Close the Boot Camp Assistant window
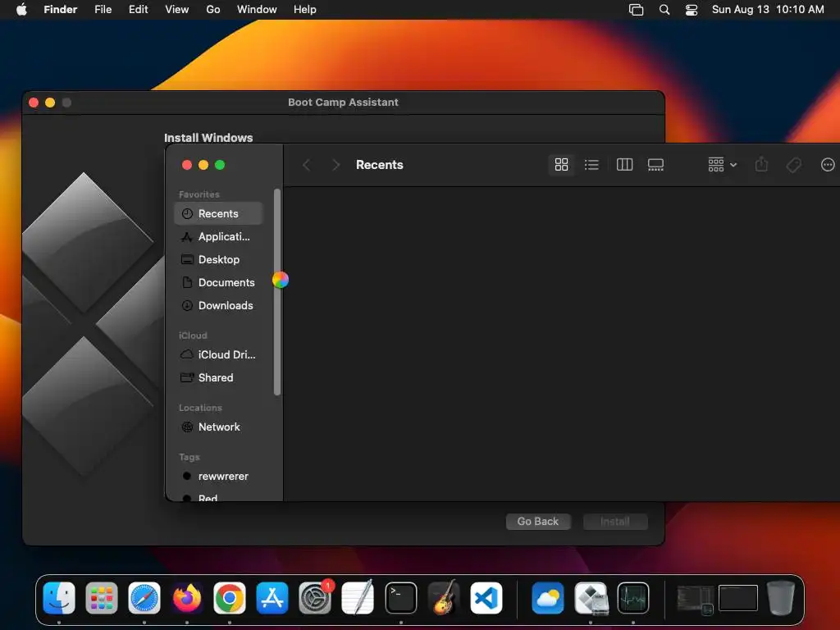Image resolution: width=840 pixels, height=630 pixels. 33,103
